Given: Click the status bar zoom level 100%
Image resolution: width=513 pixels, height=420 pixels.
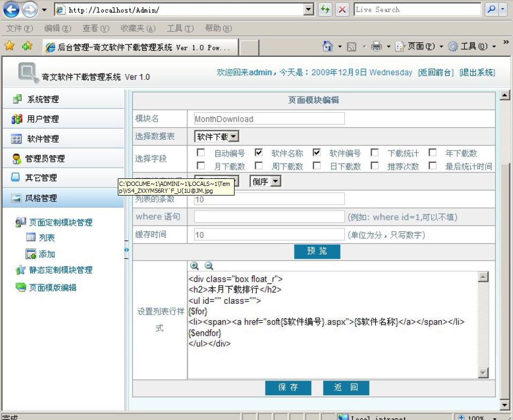Looking at the screenshot, I should pyautogui.click(x=476, y=417).
